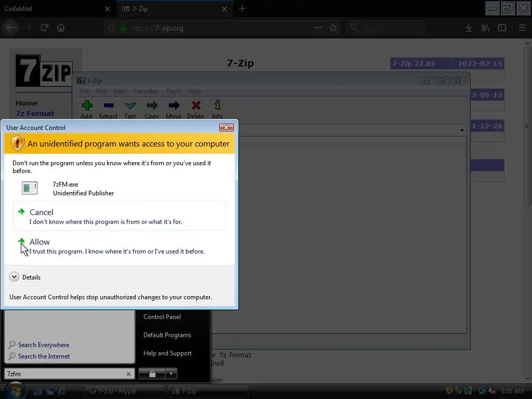Click the Unidentified Publisher text
Screen dimensions: 532x399
point(84,193)
